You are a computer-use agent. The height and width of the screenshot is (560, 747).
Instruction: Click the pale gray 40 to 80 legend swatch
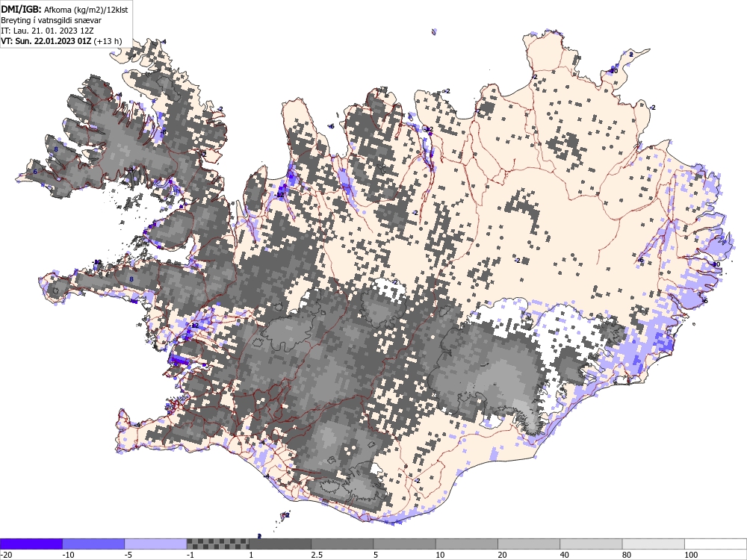[x=591, y=544]
